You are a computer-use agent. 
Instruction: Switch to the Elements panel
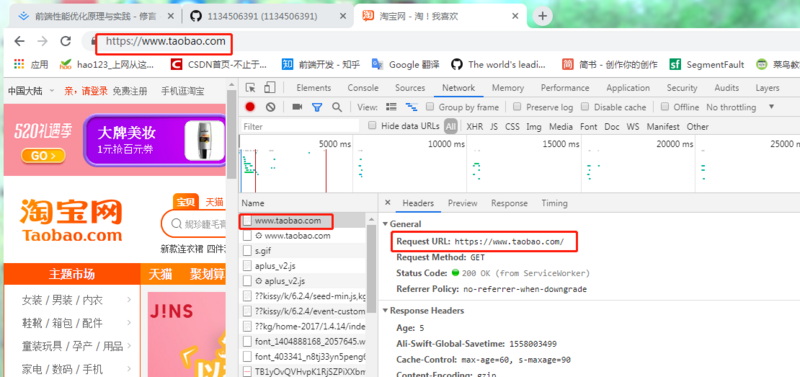(x=314, y=88)
